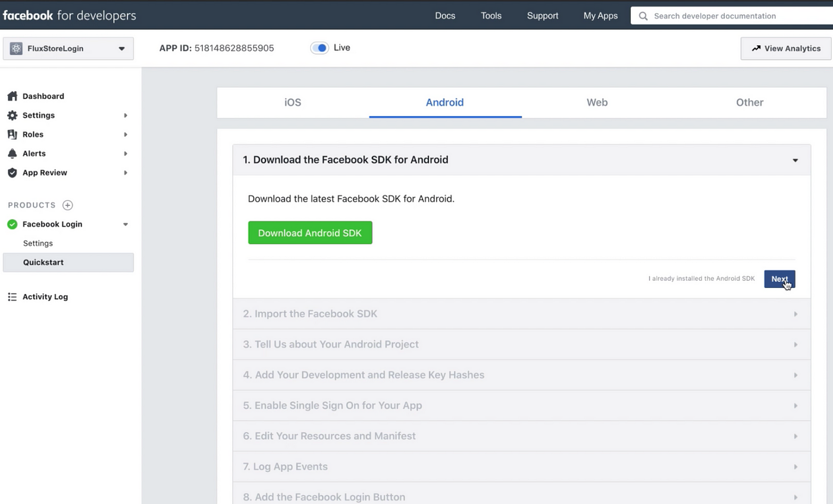The width and height of the screenshot is (833, 504).
Task: Switch to the Web tab
Action: click(597, 102)
